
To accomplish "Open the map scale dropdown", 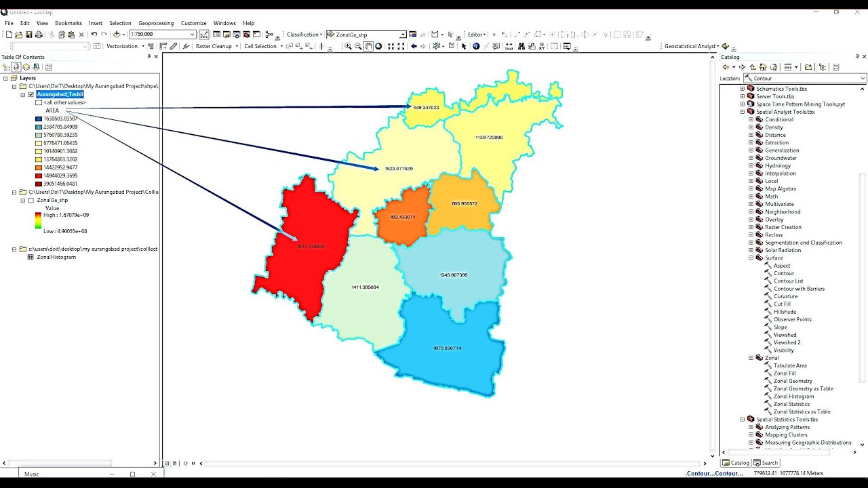I will coord(193,34).
